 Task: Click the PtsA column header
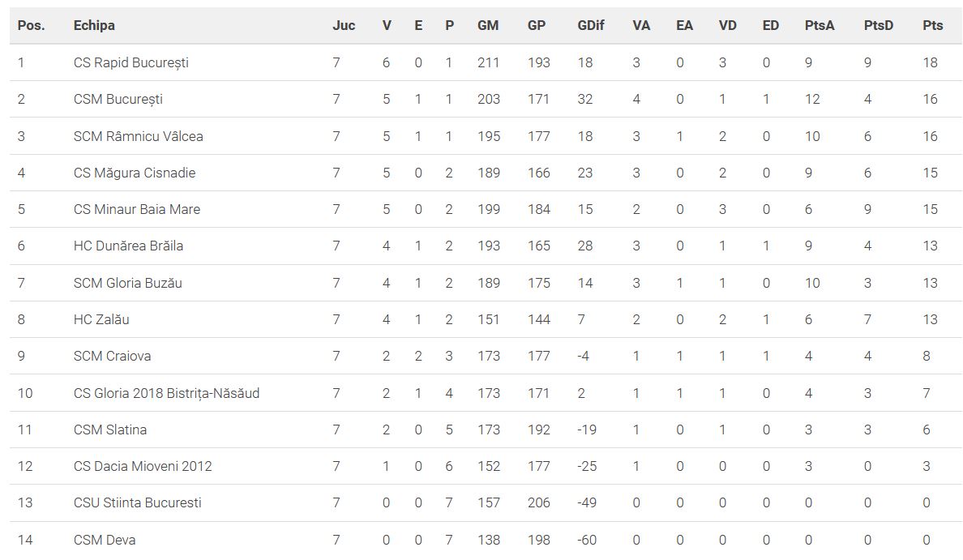pos(820,25)
